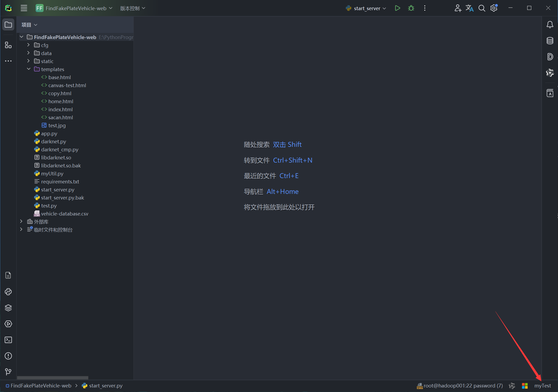Open Python Packages layers icon

(8, 308)
